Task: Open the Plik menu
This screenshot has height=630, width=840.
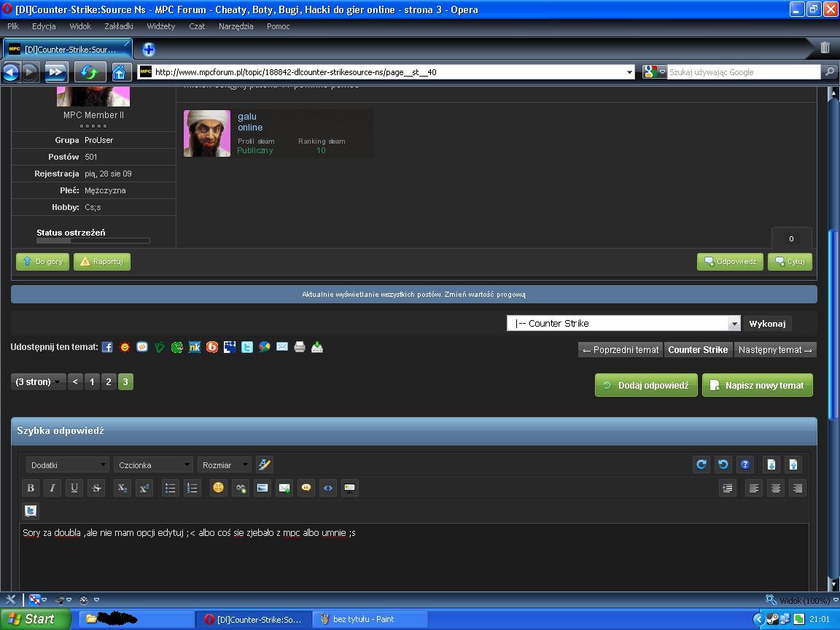Action: point(13,26)
